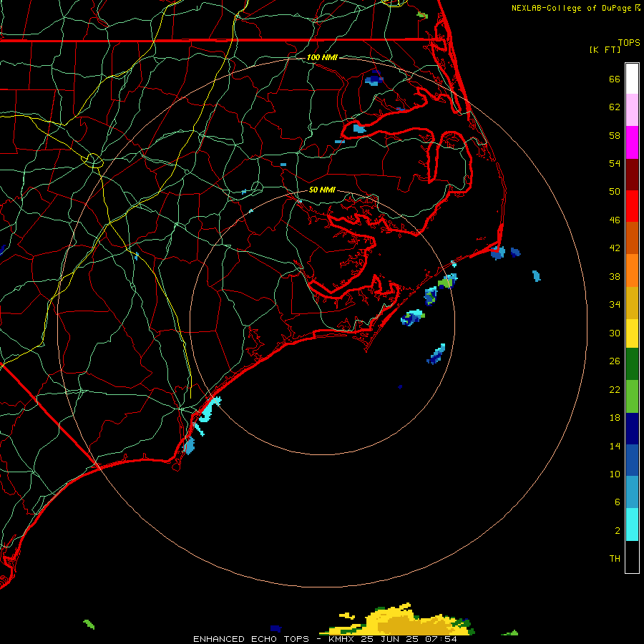Pick the navy 18 kft legend swatch
The width and height of the screenshot is (644, 644).
tap(632, 429)
